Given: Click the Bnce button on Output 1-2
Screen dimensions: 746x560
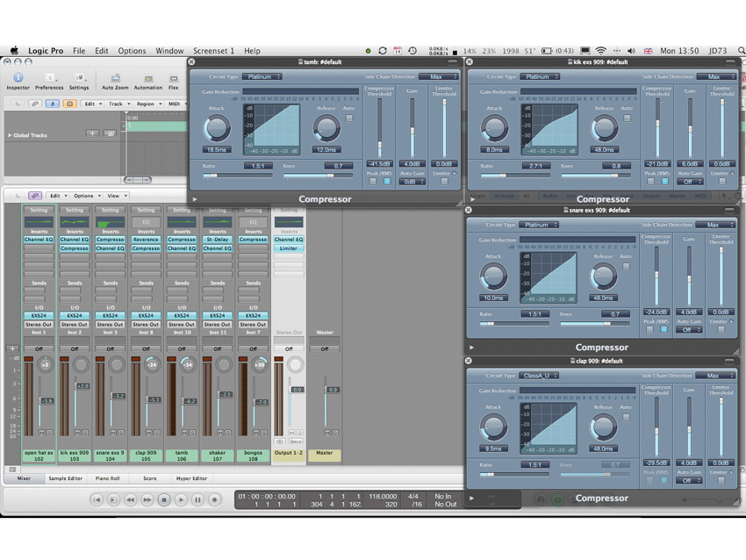Looking at the screenshot, I should pyautogui.click(x=296, y=442).
